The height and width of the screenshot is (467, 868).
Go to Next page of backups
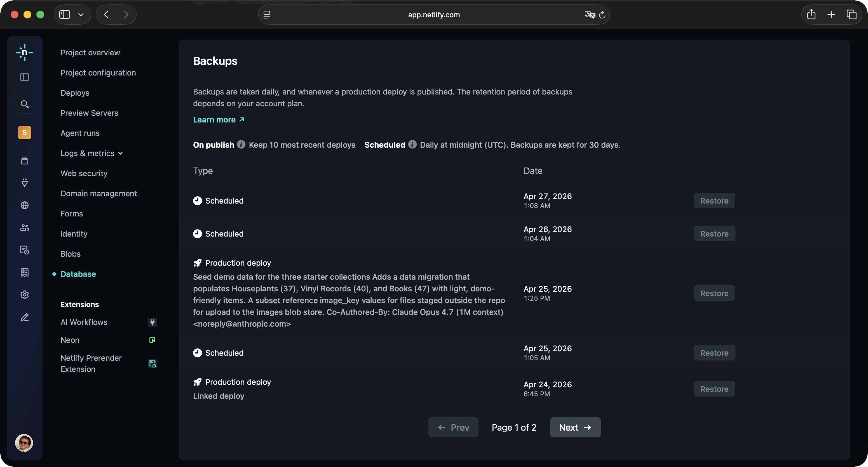(575, 427)
